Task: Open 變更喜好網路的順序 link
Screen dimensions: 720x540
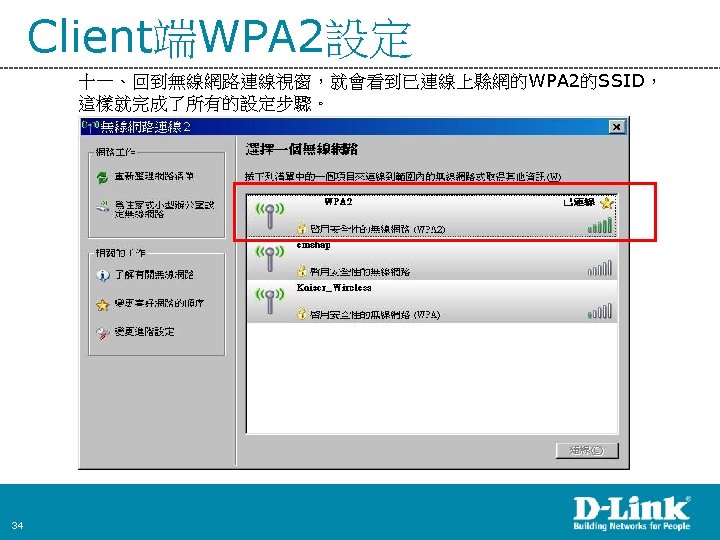Action: click(159, 304)
